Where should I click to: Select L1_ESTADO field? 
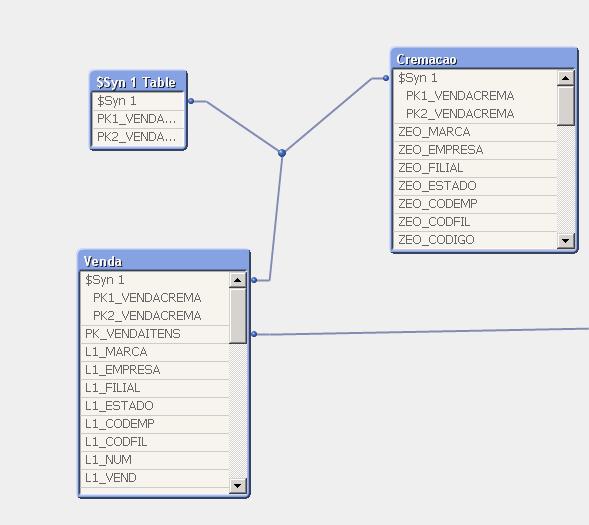pyautogui.click(x=155, y=406)
